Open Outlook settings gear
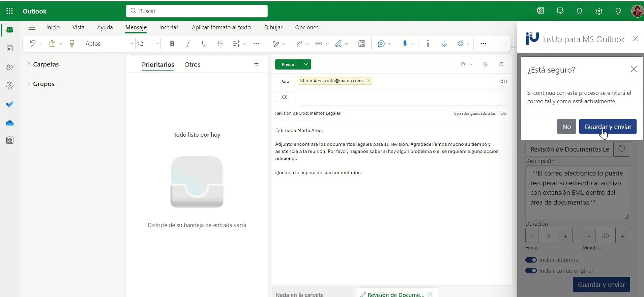The height and width of the screenshot is (297, 644). pyautogui.click(x=599, y=11)
